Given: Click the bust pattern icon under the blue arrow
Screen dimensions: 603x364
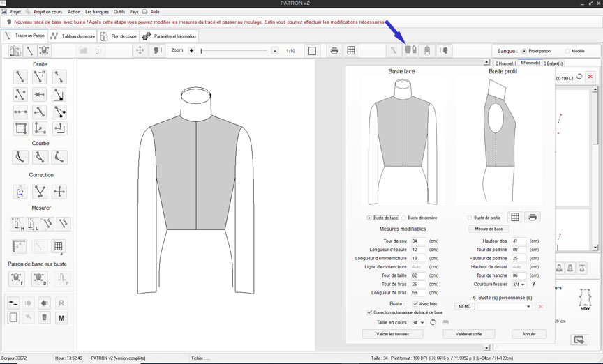Looking at the screenshot, I should tap(410, 51).
